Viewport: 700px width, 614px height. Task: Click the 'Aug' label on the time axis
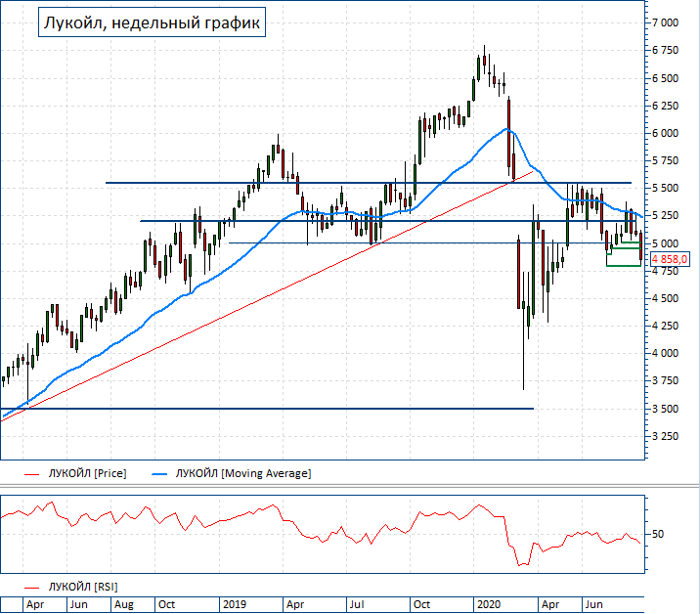[x=123, y=604]
